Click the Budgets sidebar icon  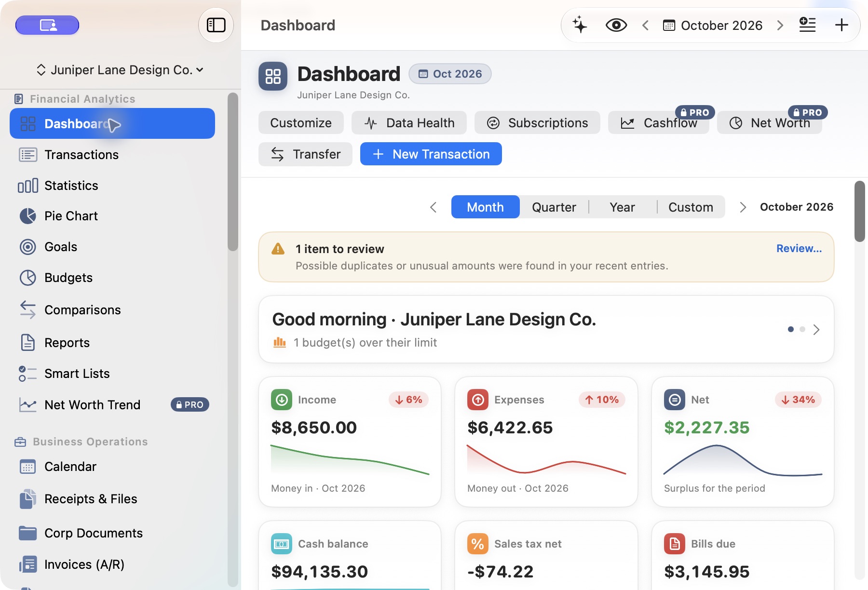click(x=28, y=278)
